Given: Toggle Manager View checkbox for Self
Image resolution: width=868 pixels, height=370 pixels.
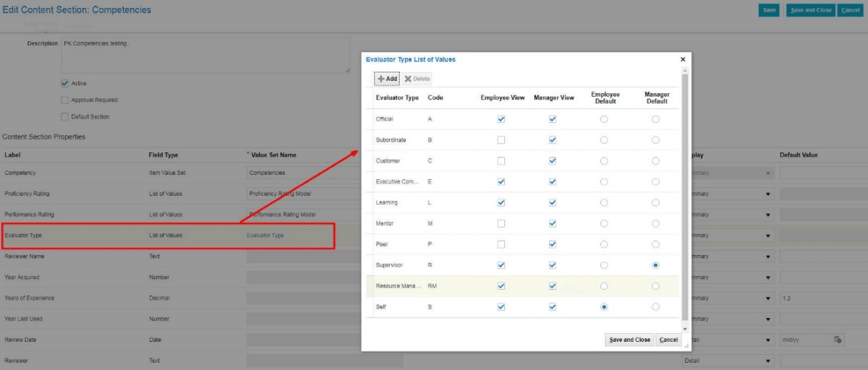Looking at the screenshot, I should click(553, 307).
